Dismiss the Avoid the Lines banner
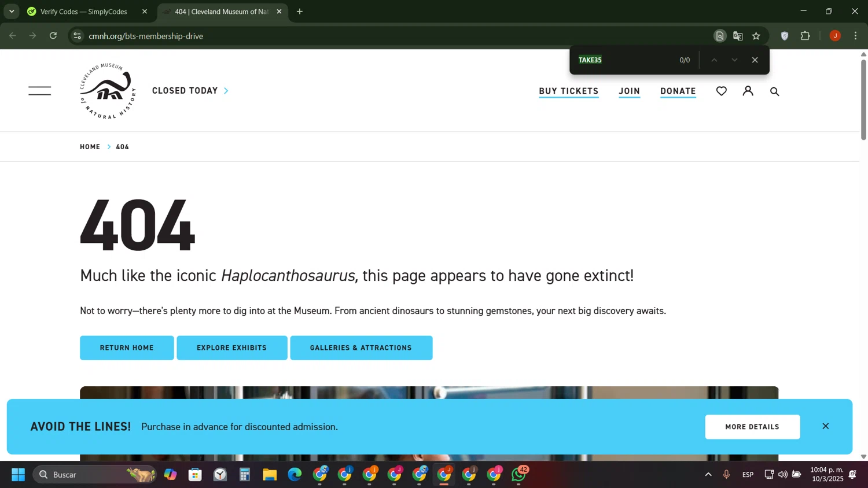The width and height of the screenshot is (868, 488). pos(826,426)
